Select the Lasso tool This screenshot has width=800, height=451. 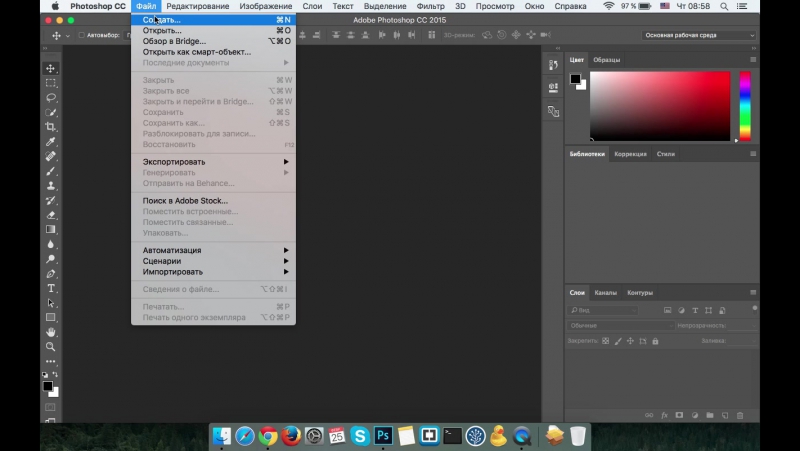point(51,97)
